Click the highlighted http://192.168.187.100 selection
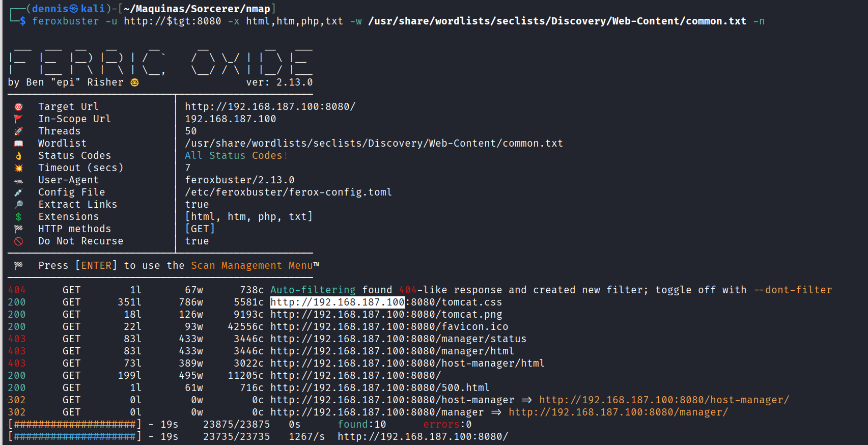The height and width of the screenshot is (445, 868). pos(337,302)
